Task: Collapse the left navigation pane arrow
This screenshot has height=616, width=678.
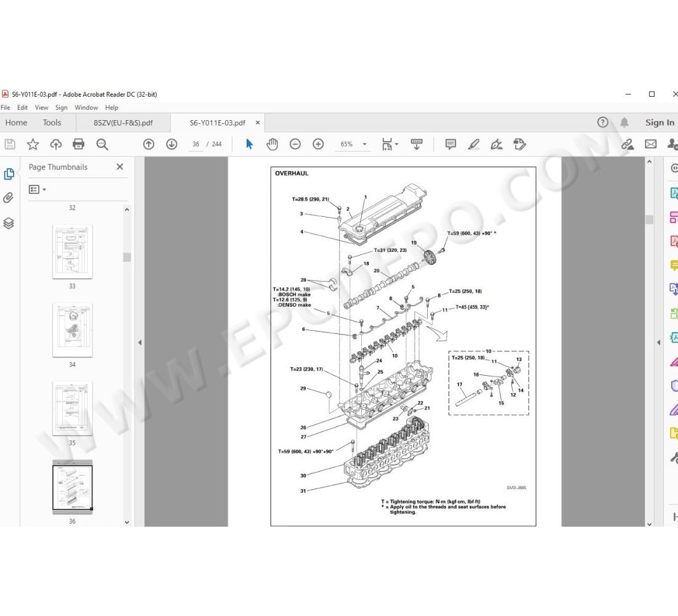Action: coord(140,342)
